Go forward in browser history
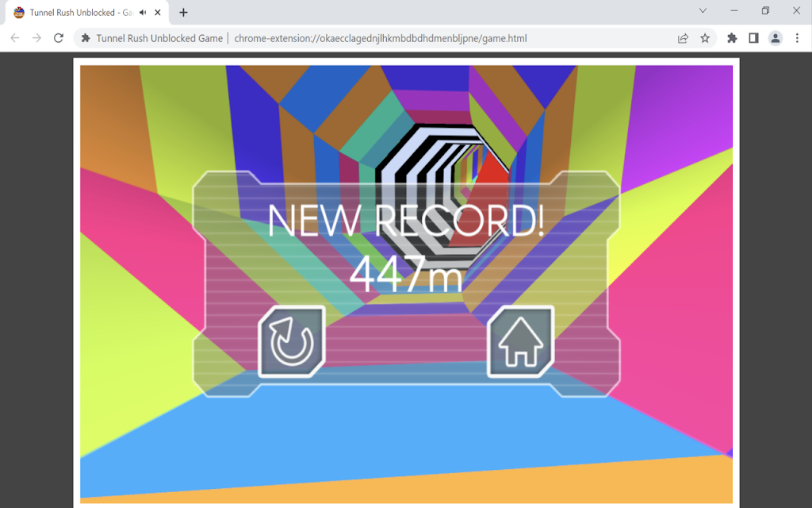The image size is (812, 508). 36,38
